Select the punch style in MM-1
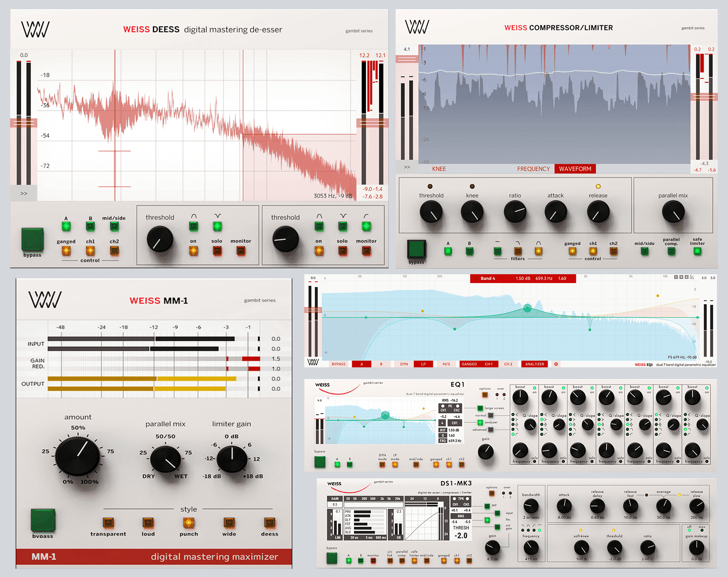The width and height of the screenshot is (728, 577). [x=188, y=523]
